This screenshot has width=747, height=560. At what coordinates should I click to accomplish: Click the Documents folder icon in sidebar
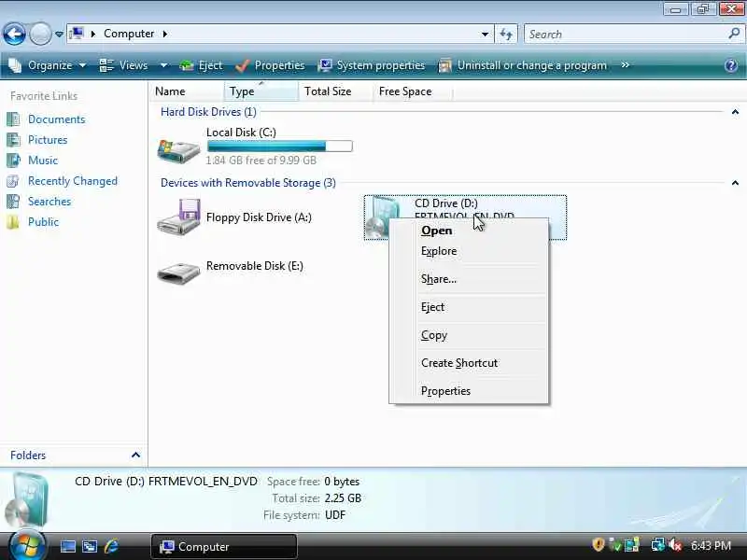13,119
